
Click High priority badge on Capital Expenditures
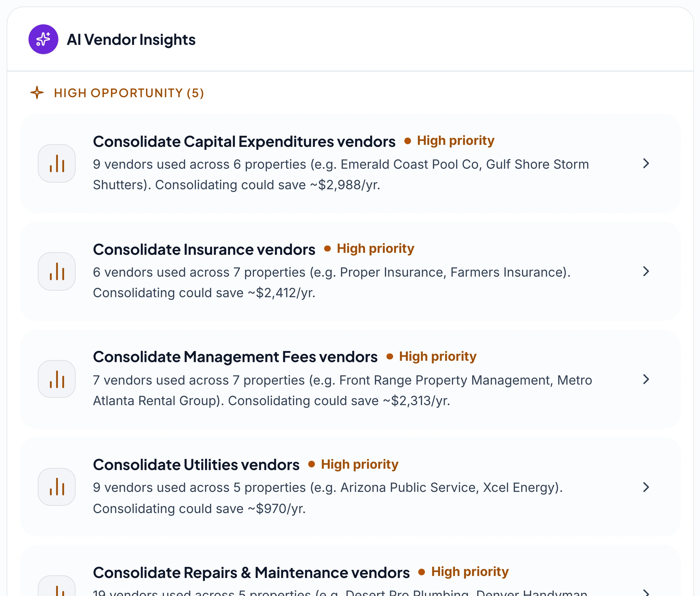pyautogui.click(x=449, y=140)
